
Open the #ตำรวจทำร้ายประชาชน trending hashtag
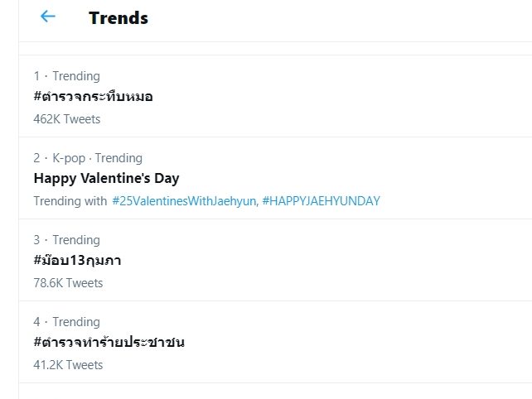[109, 342]
